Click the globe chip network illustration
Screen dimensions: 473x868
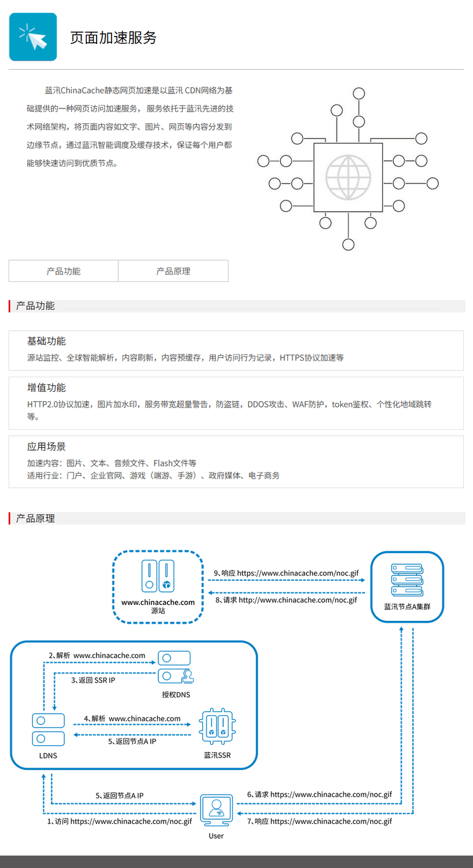348,169
